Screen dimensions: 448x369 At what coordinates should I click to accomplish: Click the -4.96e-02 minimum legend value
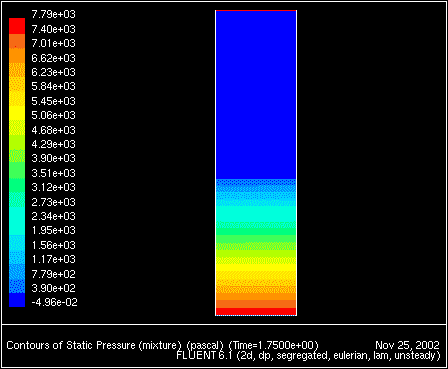(x=54, y=302)
